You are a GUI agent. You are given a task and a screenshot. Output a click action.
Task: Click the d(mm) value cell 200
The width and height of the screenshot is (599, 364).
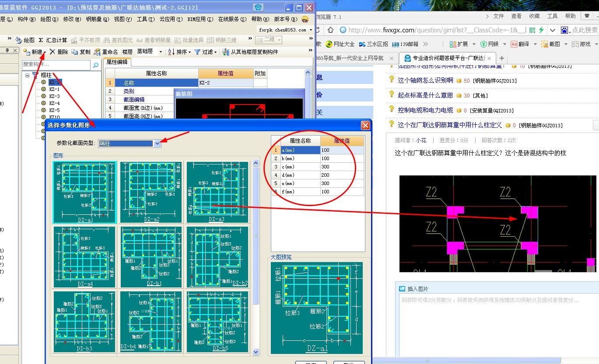point(342,175)
